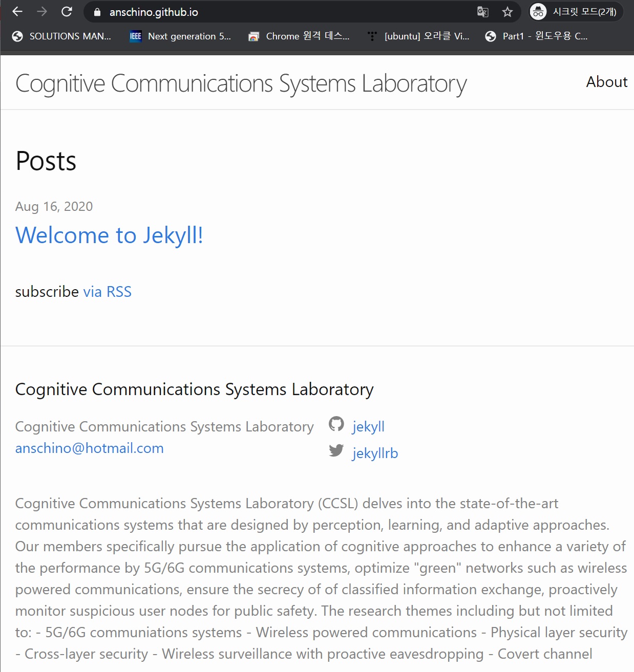Image resolution: width=634 pixels, height=672 pixels.
Task: Reload the page with the refresh icon
Action: (x=67, y=12)
